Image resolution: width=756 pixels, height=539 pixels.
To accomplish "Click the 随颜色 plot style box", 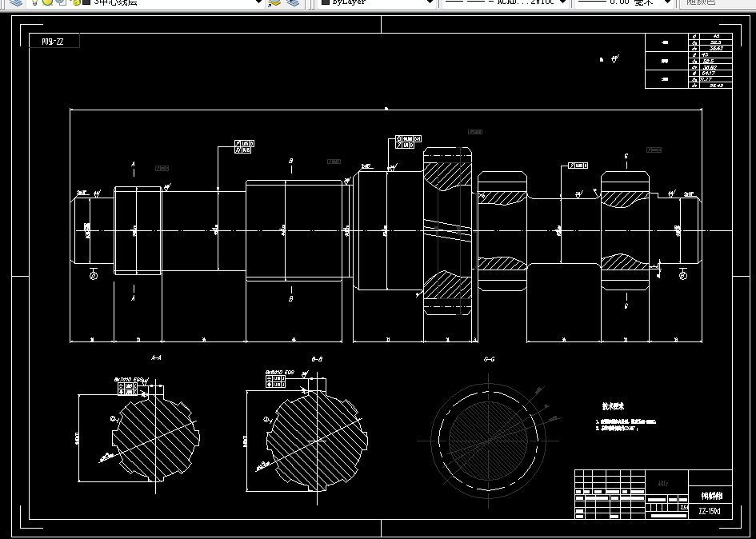I will (717, 2).
